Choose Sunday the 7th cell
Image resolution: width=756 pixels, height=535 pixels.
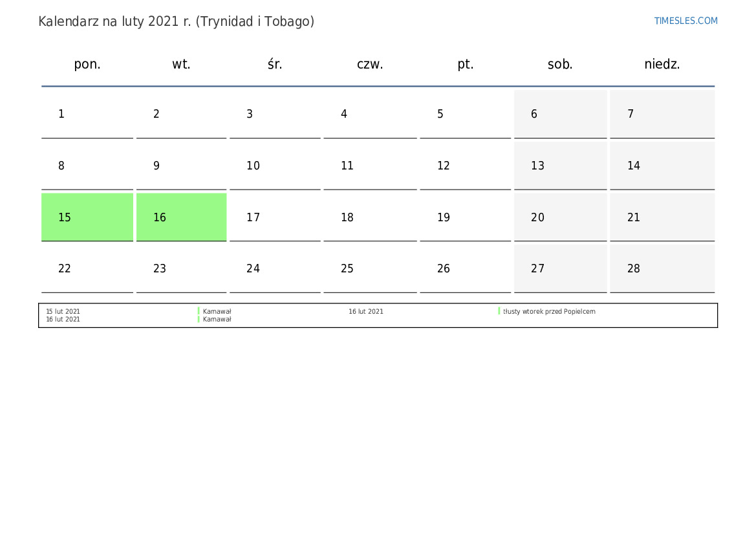point(662,115)
